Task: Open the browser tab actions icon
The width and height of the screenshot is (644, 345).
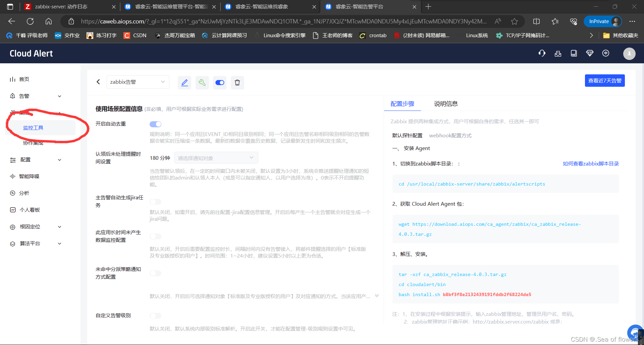Action: pos(10,7)
